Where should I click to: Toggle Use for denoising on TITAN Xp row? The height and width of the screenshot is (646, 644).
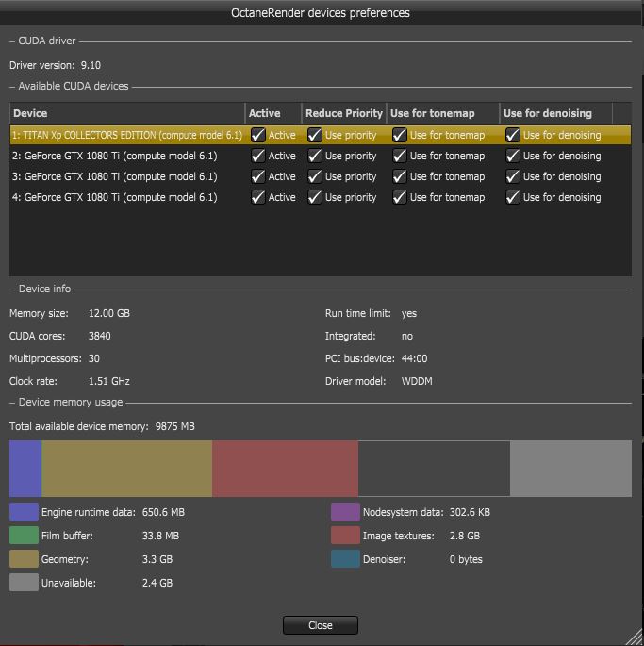513,135
